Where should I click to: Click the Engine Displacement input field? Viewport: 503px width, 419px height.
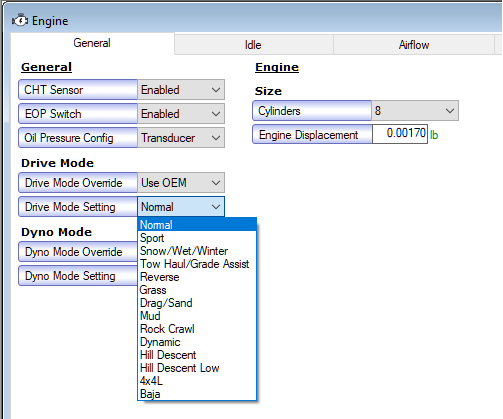(400, 134)
